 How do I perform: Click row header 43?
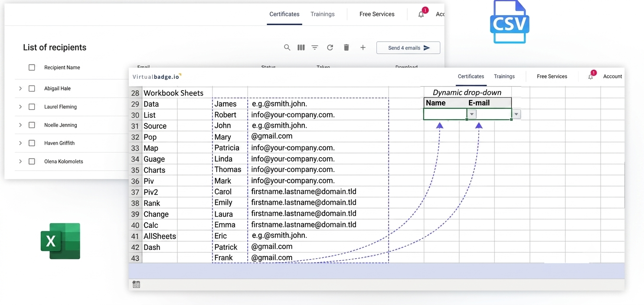coord(135,258)
